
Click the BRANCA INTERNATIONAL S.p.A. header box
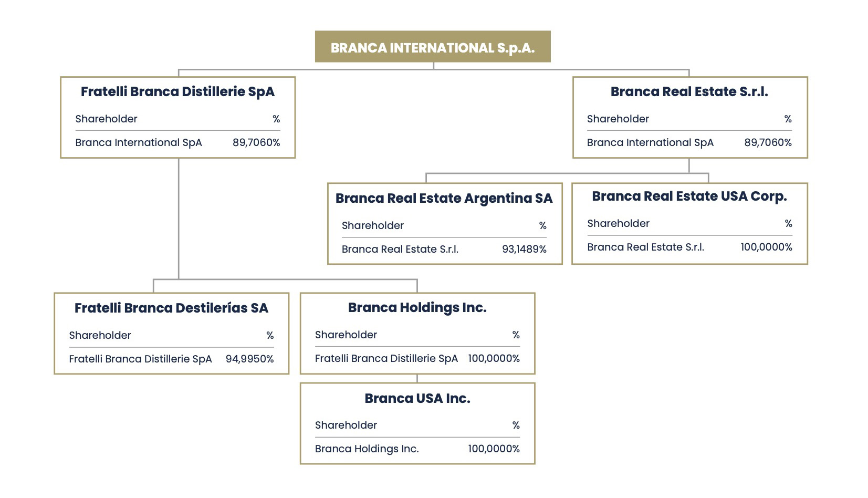(x=433, y=47)
